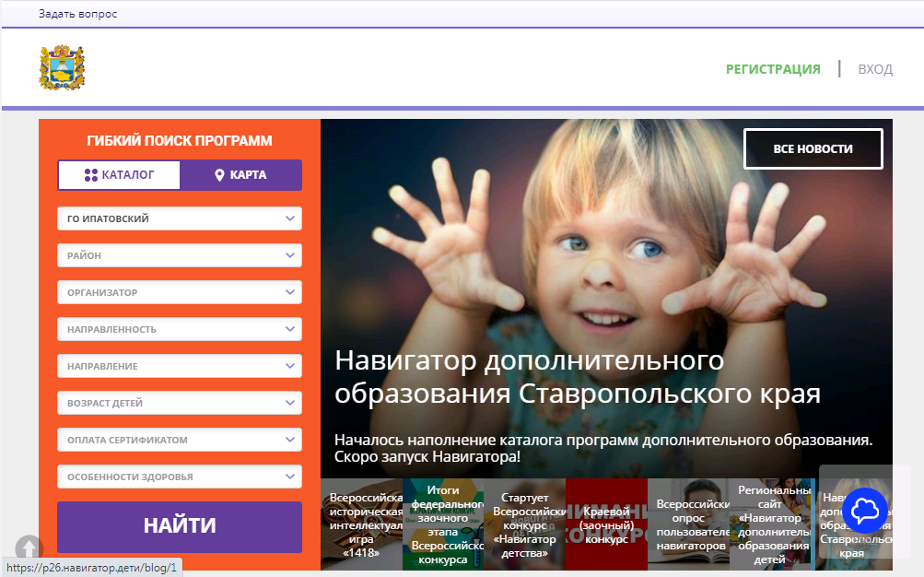
Task: Open the Направленность dropdown
Action: [180, 329]
